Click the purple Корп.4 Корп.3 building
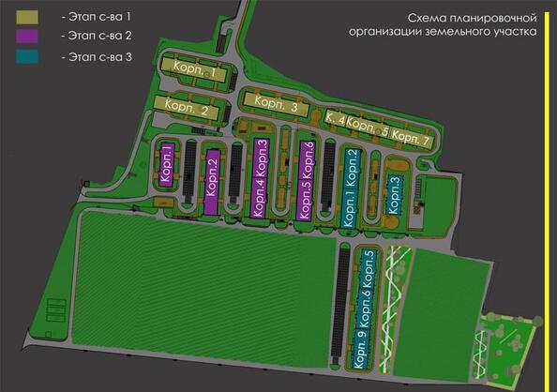 261,177
